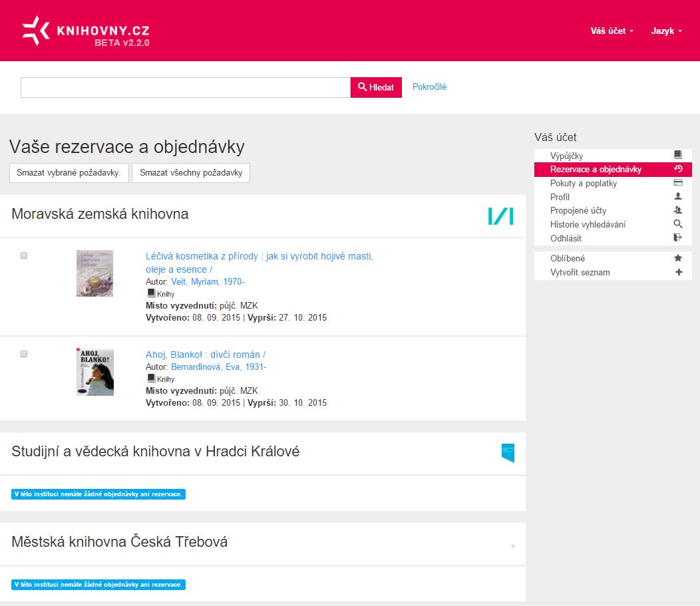Select the checkbox for Ahoj, Blanko!

(x=24, y=354)
